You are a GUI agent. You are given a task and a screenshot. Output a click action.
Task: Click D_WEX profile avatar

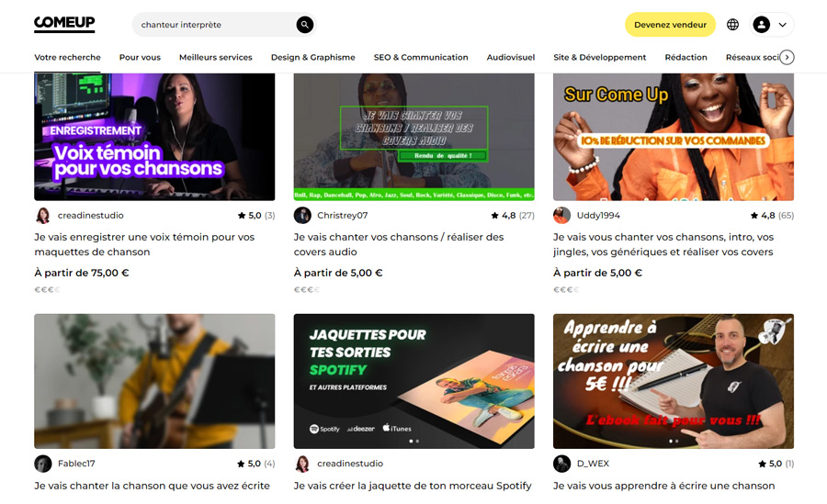coord(561,464)
